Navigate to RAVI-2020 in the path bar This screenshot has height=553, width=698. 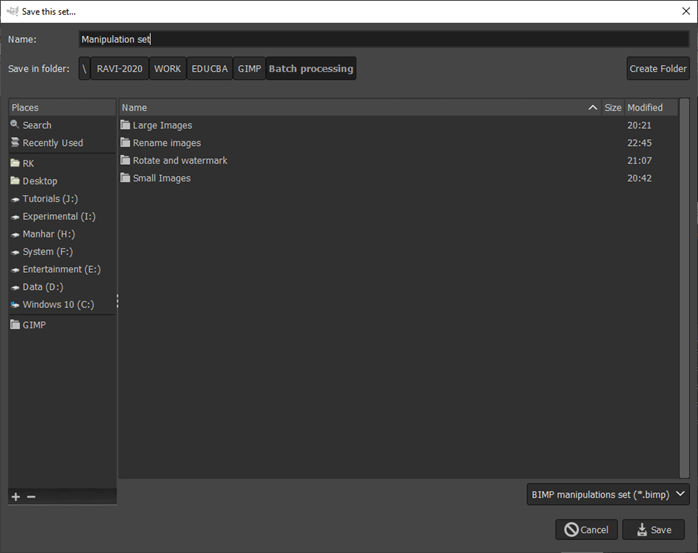[x=119, y=69]
